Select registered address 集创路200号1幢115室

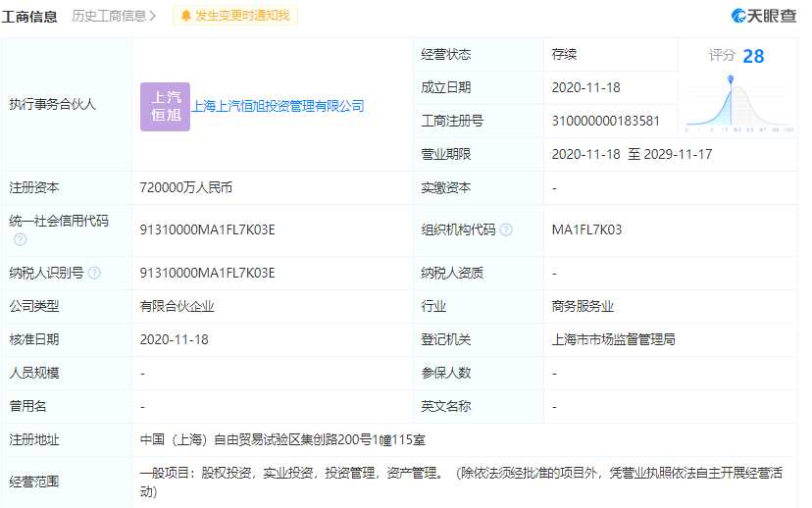pyautogui.click(x=364, y=439)
